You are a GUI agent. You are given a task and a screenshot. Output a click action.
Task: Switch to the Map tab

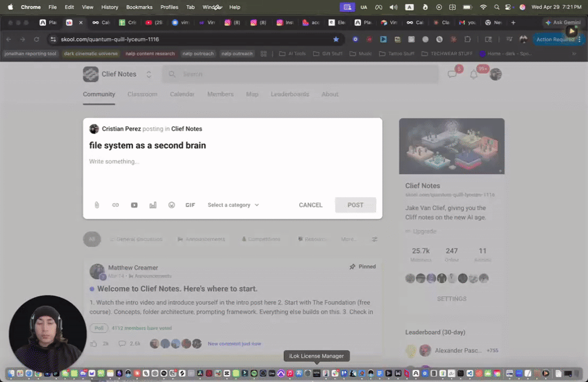click(x=252, y=95)
